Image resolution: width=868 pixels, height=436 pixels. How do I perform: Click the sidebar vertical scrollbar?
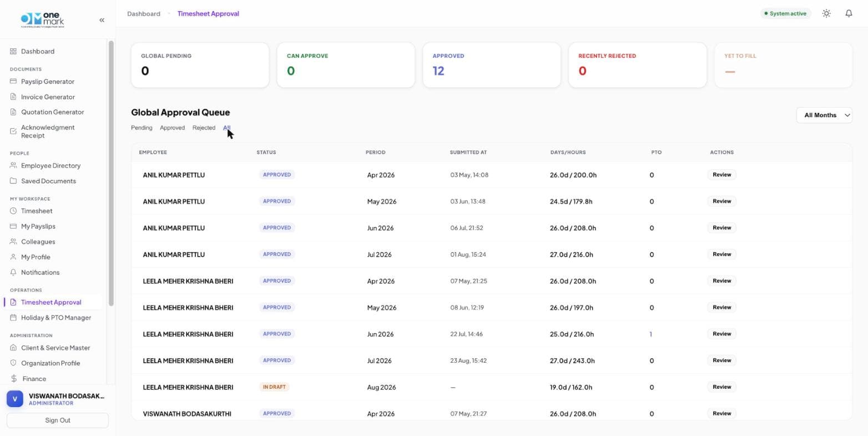click(111, 173)
